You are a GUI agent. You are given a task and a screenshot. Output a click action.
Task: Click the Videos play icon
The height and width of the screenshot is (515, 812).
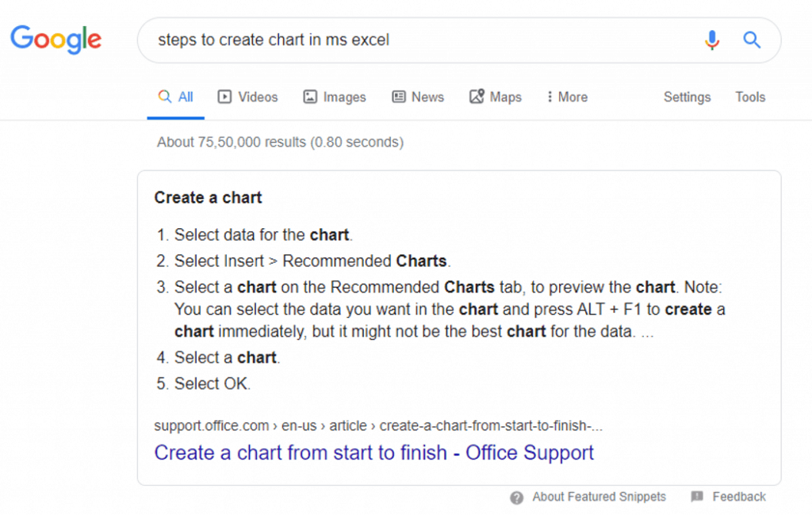(x=224, y=97)
